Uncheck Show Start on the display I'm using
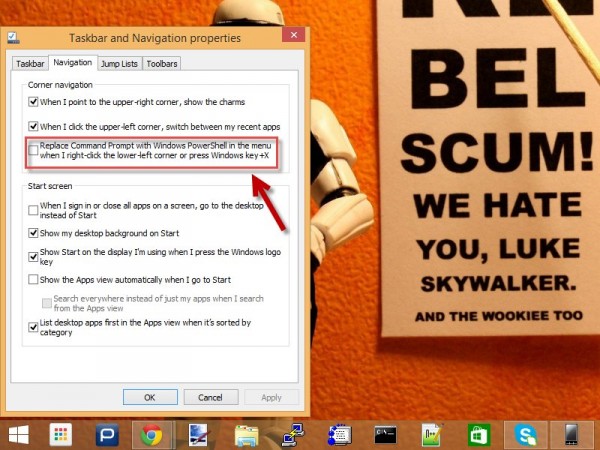This screenshot has width=600, height=450. pos(33,256)
